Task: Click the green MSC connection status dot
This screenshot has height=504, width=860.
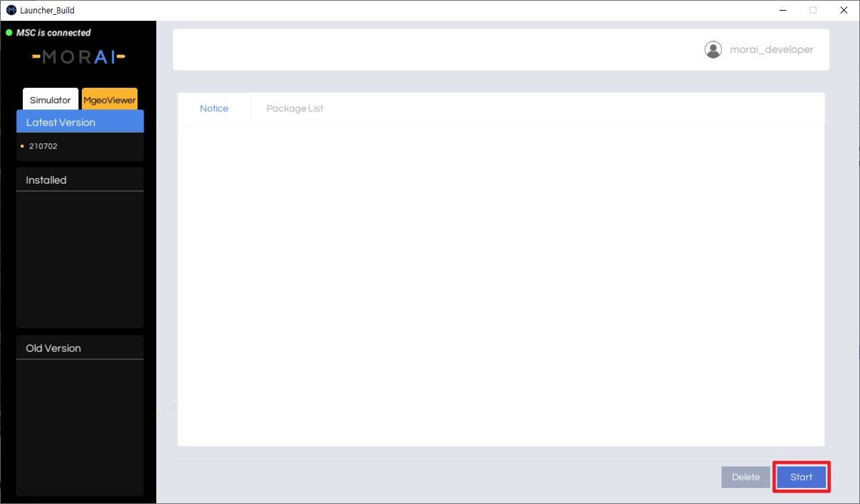Action: pos(9,33)
